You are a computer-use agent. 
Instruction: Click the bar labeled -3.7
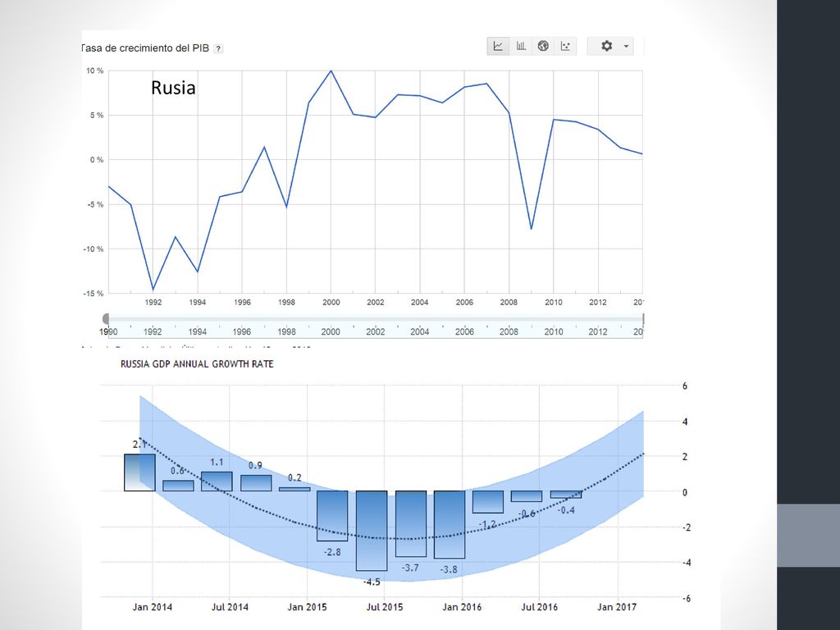(x=411, y=523)
